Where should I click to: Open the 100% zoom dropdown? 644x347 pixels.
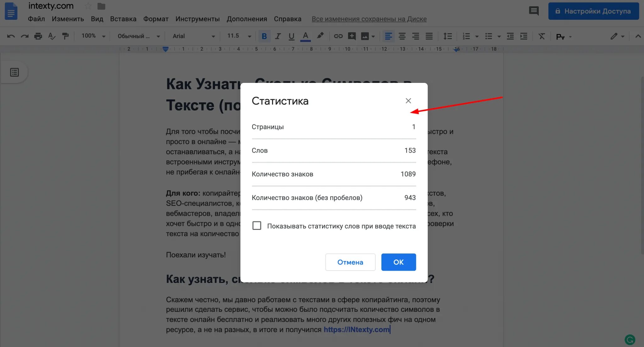(93, 36)
